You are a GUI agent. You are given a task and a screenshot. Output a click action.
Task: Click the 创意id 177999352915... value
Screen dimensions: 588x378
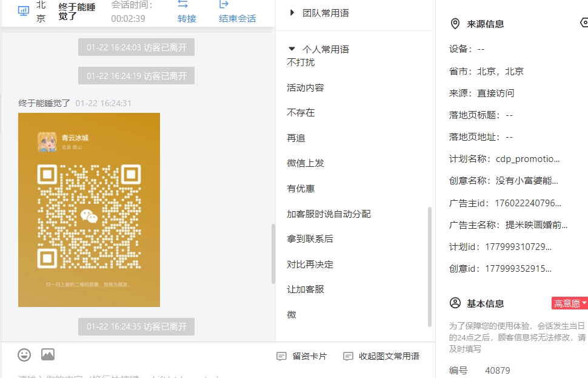[518, 269]
